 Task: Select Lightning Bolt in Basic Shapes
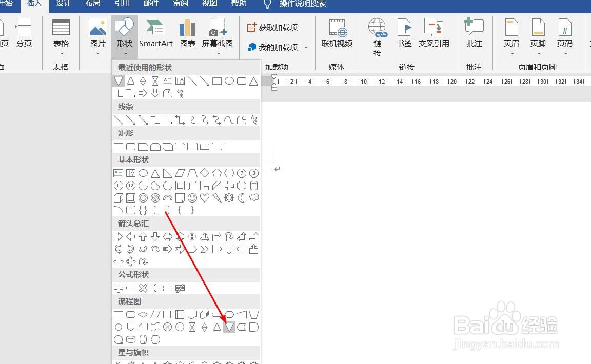pyautogui.click(x=216, y=198)
